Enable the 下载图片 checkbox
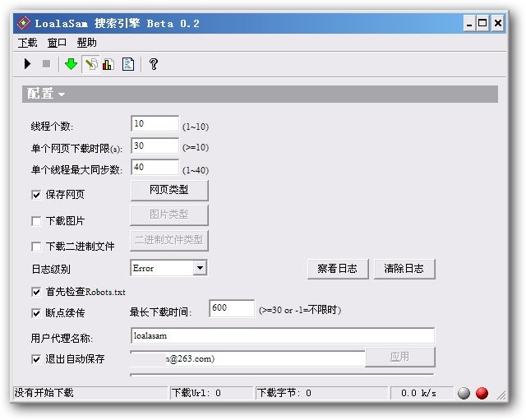This screenshot has width=526, height=420. pos(36,221)
